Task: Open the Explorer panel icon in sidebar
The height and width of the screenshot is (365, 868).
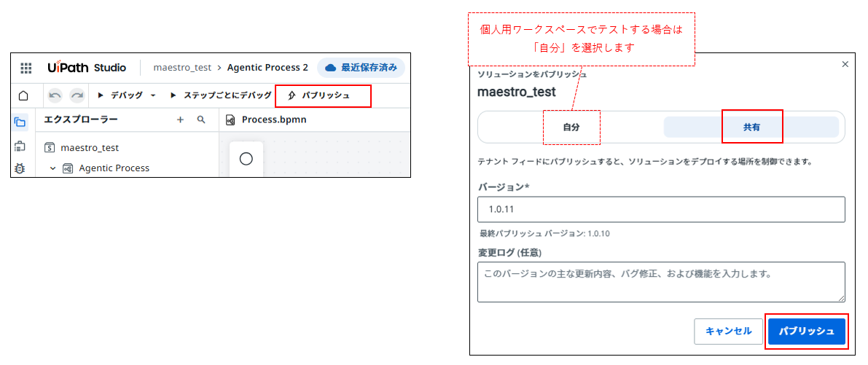Action: point(20,122)
